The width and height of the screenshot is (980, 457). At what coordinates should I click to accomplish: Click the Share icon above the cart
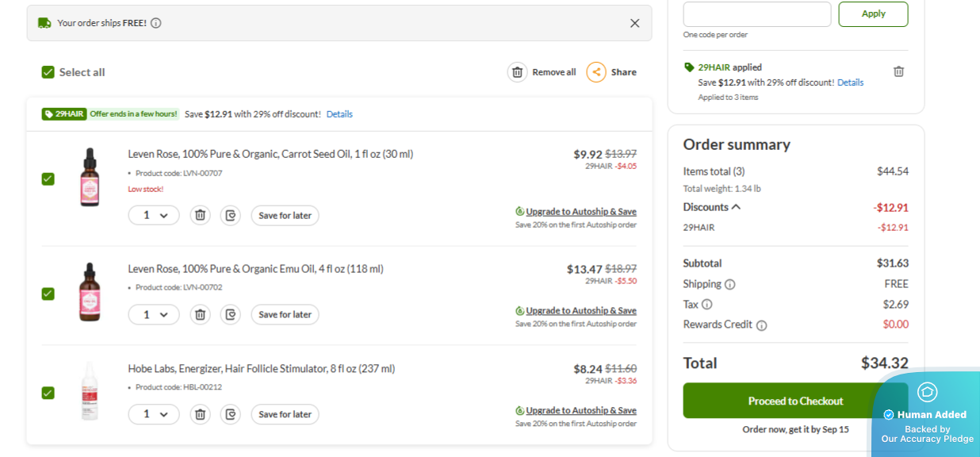[x=596, y=72]
